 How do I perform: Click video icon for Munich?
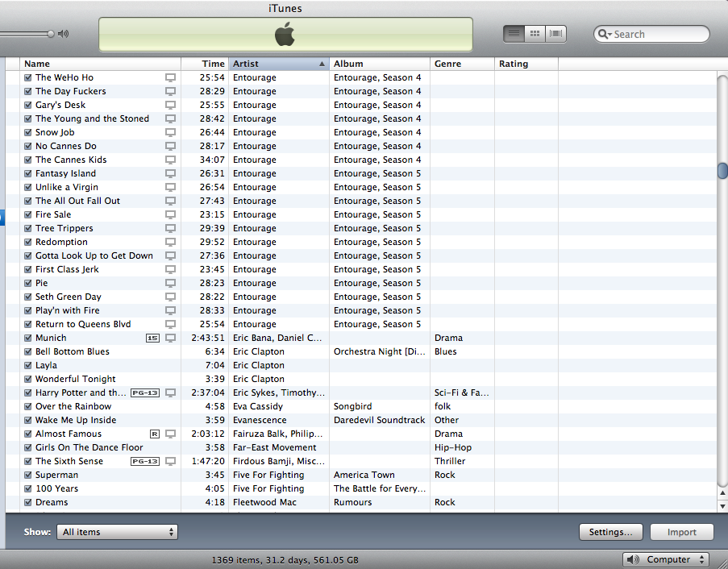click(170, 338)
